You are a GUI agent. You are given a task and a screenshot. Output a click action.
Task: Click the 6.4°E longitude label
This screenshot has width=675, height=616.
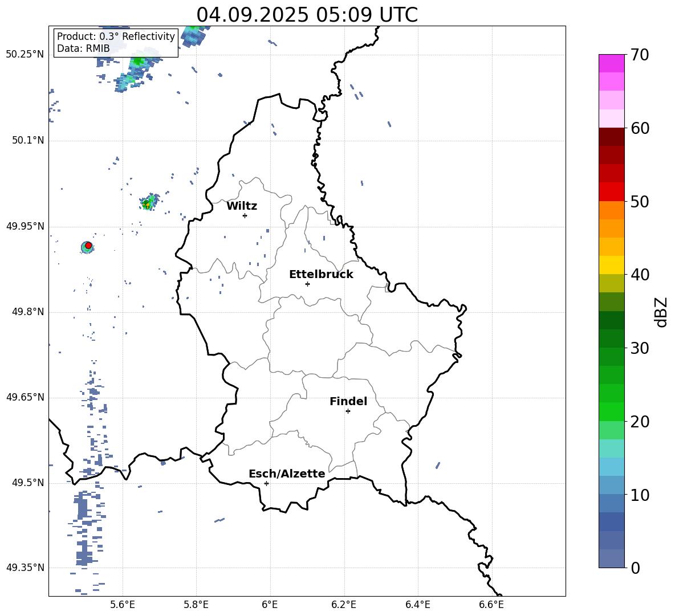(417, 605)
